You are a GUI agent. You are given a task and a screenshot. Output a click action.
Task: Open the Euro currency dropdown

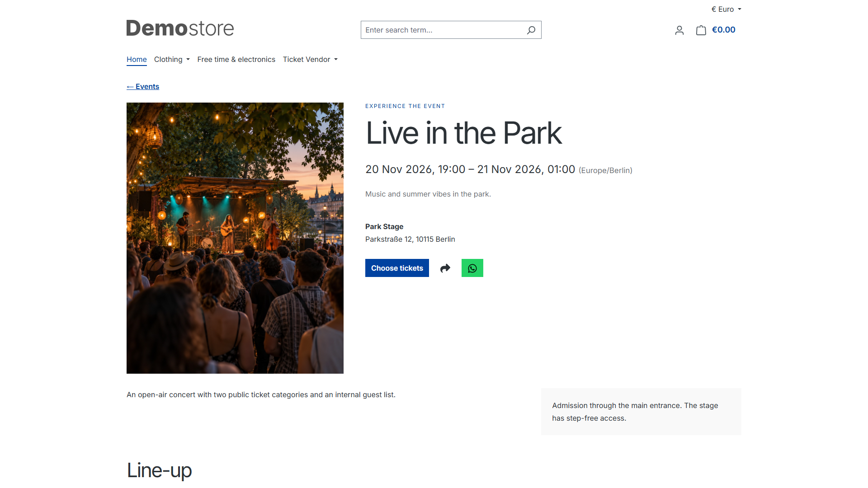pyautogui.click(x=726, y=9)
